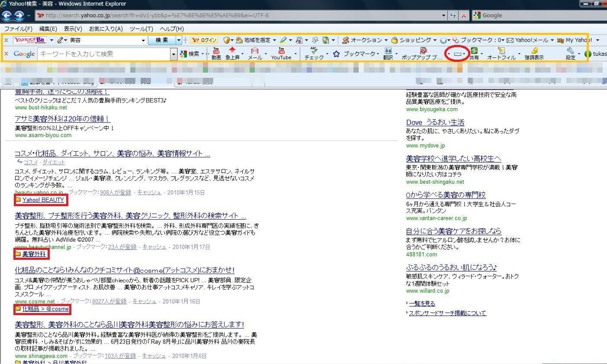607x364 pixels.
Task: Open the dropdown arrow next to オークション
Action: coord(386,40)
